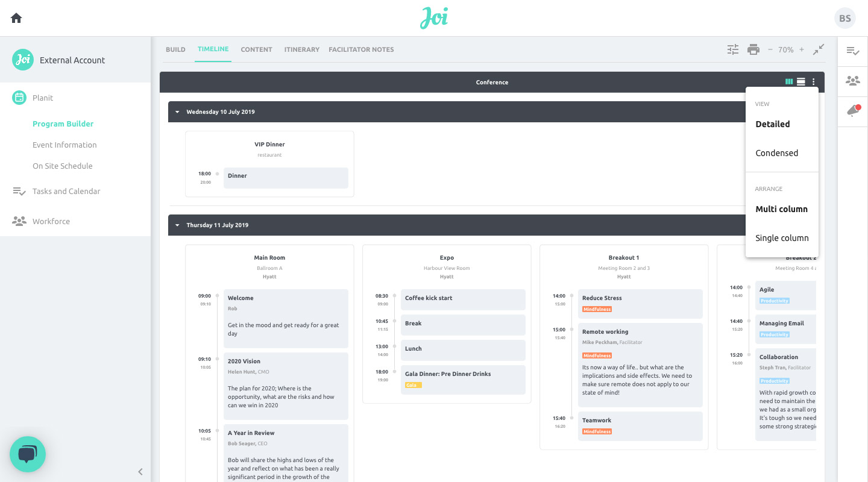Viewport: 868px width, 482px height.
Task: Open Reduce Stress session
Action: tap(640, 304)
